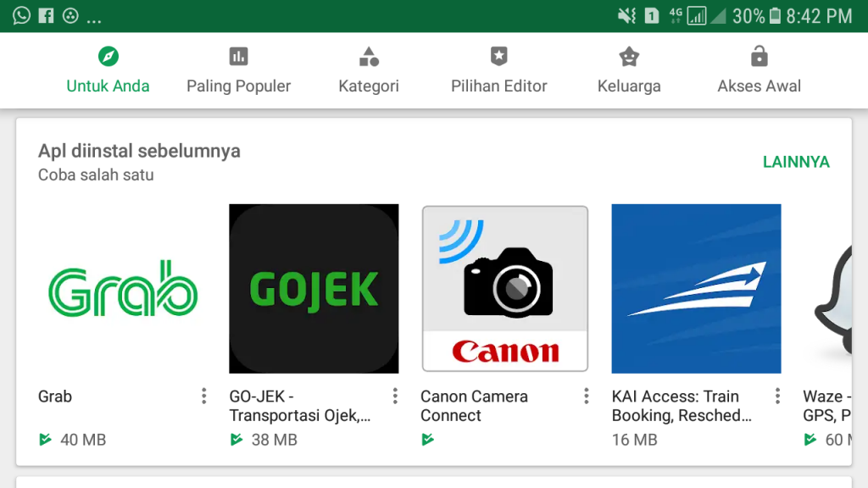Tap the bar chart icon above Paling Populer
Screen dimensions: 868x488
click(x=238, y=57)
